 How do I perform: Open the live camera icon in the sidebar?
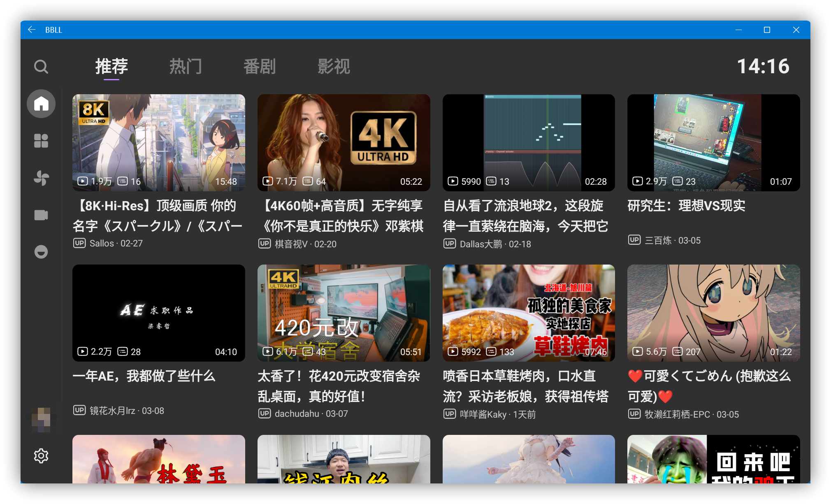click(41, 215)
